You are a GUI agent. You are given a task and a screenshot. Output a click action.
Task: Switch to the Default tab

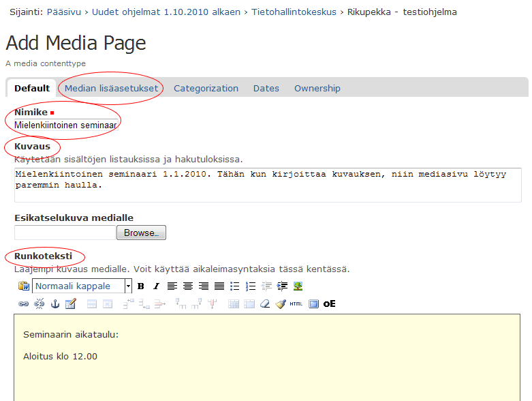(x=32, y=88)
